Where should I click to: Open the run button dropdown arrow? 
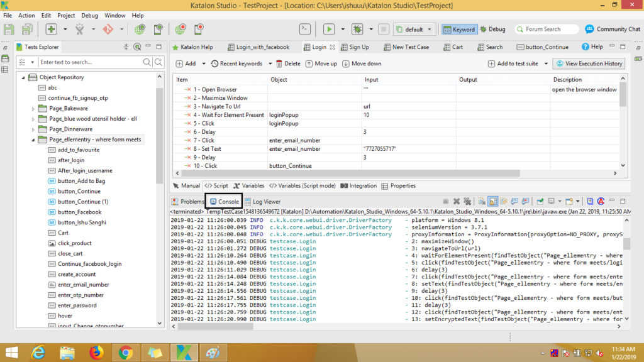pos(343,29)
